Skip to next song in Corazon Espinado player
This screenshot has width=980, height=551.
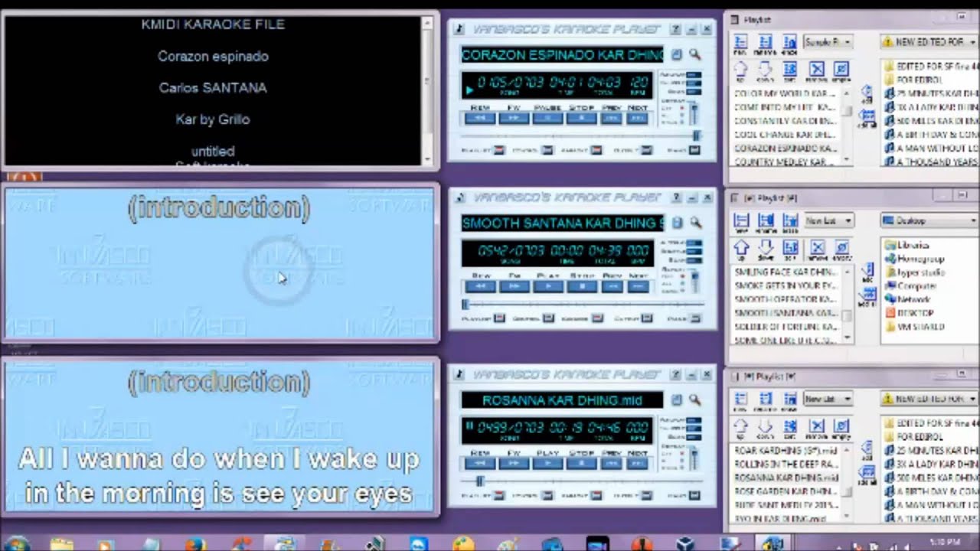pos(637,119)
